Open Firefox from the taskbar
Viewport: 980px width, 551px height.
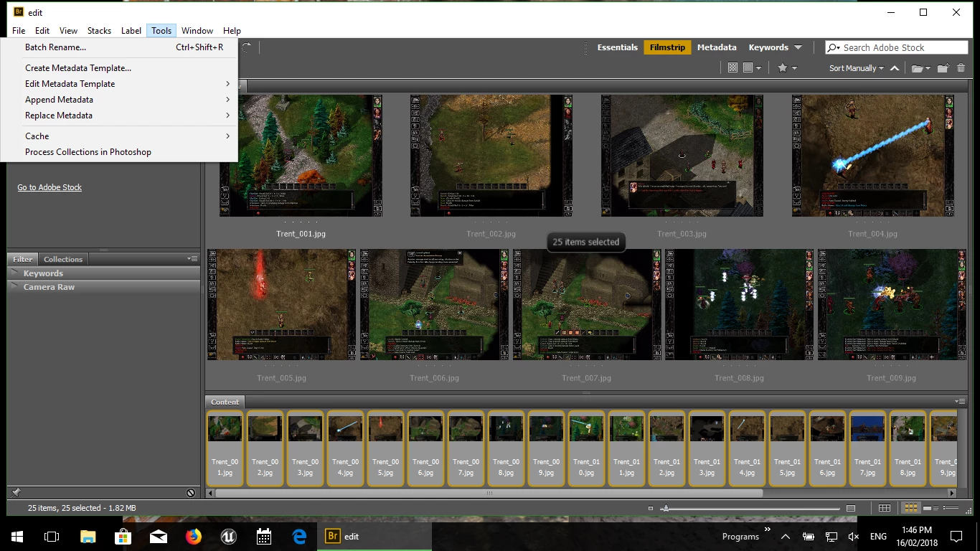tap(193, 536)
